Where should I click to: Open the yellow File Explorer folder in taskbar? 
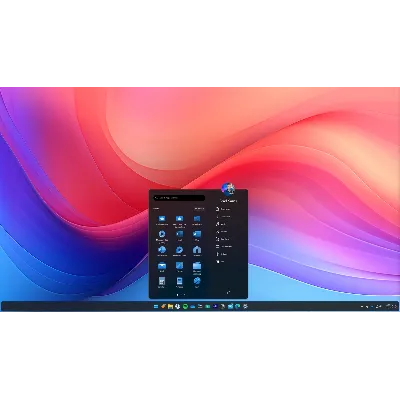coord(170,306)
